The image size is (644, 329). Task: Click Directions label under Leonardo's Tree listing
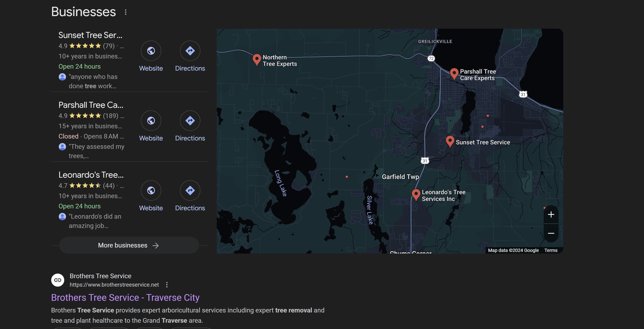point(190,208)
